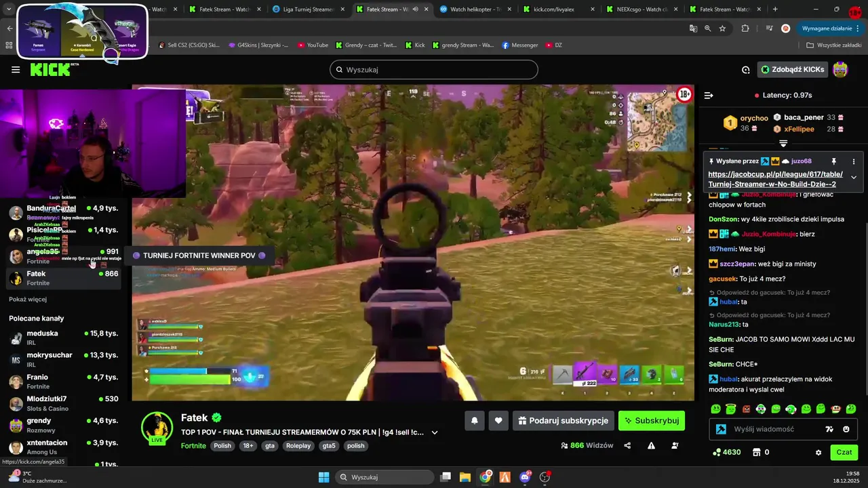Viewport: 868px width, 488px height.
Task: Click the Fortnite category link under title
Action: [193, 446]
